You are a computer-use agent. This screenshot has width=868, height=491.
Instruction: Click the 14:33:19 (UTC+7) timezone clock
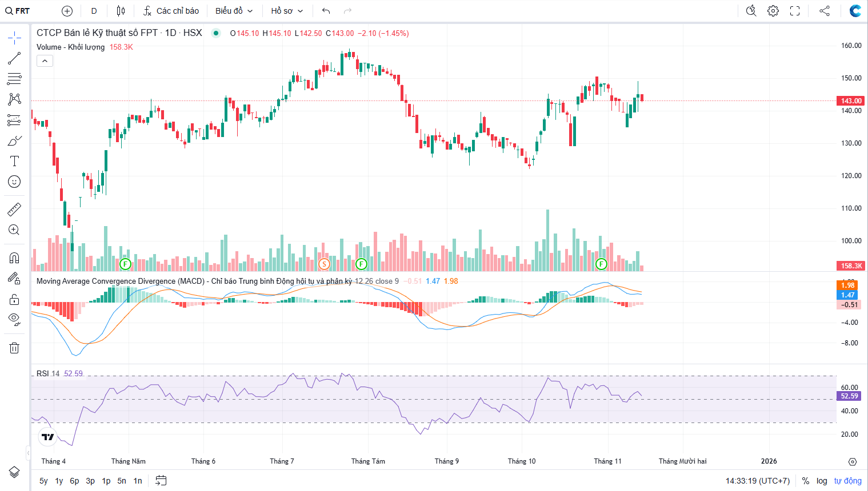[757, 481]
